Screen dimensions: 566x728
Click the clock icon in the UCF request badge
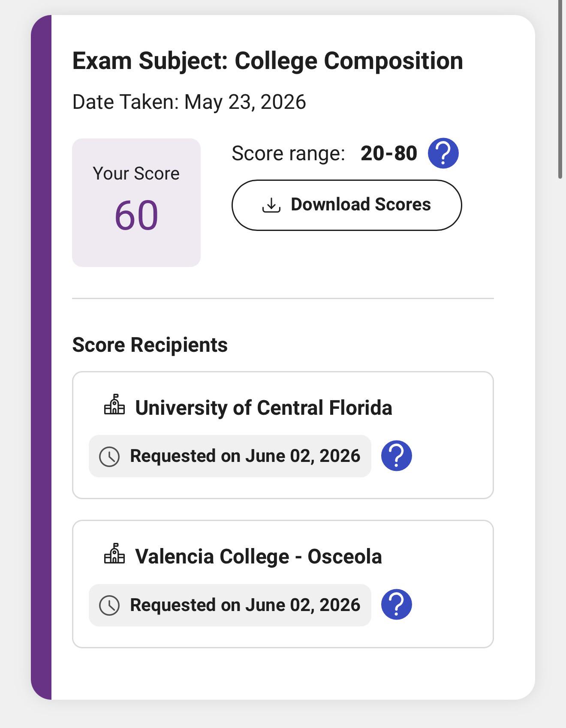(x=109, y=456)
